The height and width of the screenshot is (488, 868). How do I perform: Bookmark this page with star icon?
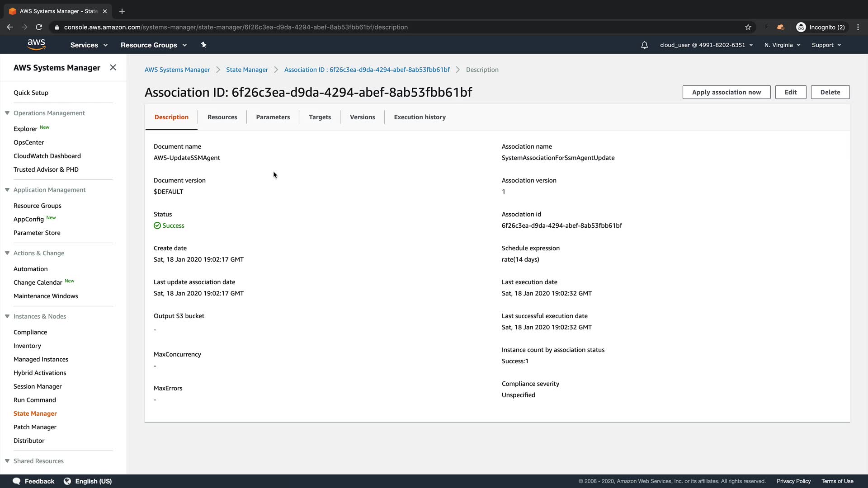[748, 27]
